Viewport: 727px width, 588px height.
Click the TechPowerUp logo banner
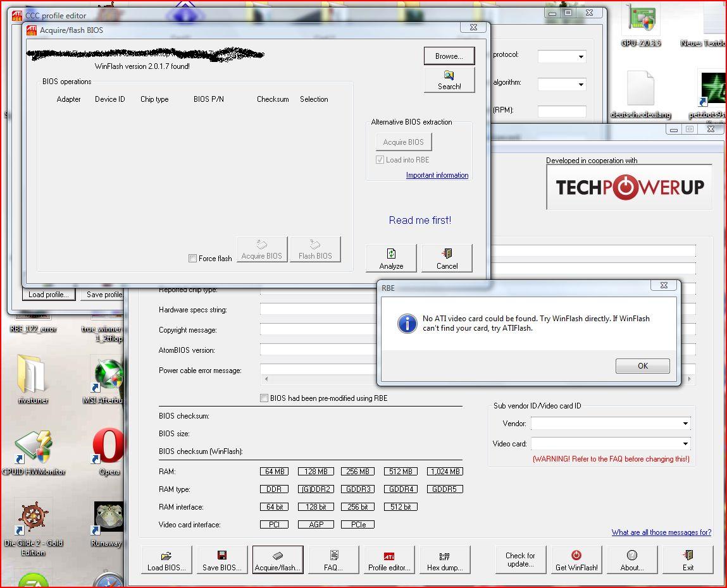pos(629,187)
